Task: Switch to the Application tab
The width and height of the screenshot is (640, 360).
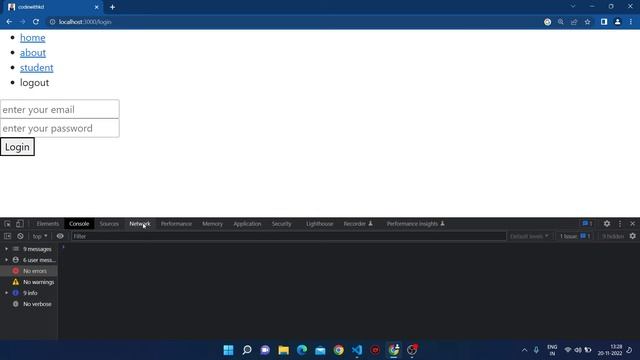Action: (247, 224)
